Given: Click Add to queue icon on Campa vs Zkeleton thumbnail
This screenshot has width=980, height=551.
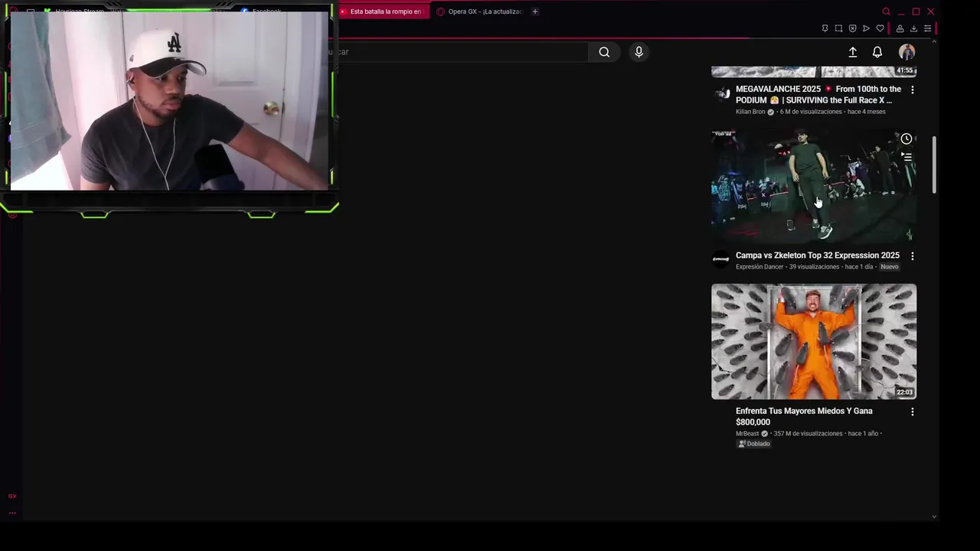Looking at the screenshot, I should pos(906,156).
